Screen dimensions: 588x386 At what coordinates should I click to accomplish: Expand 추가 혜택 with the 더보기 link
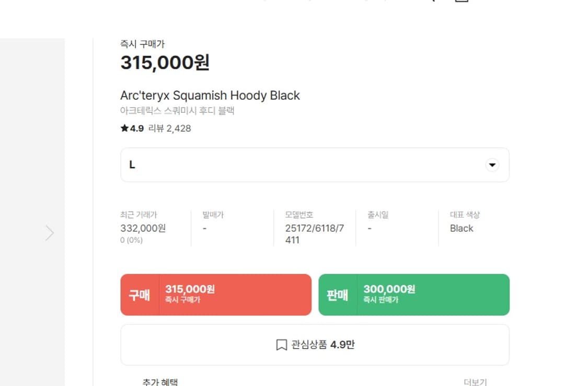475,382
